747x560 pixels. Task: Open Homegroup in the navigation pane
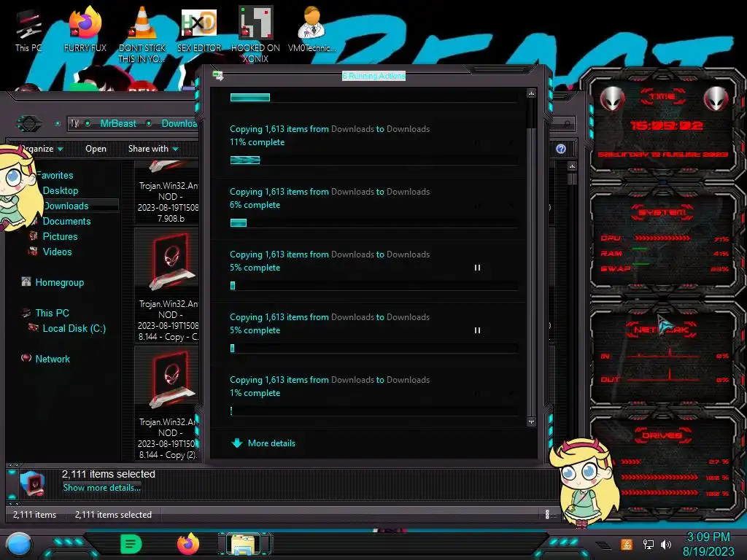(x=60, y=282)
